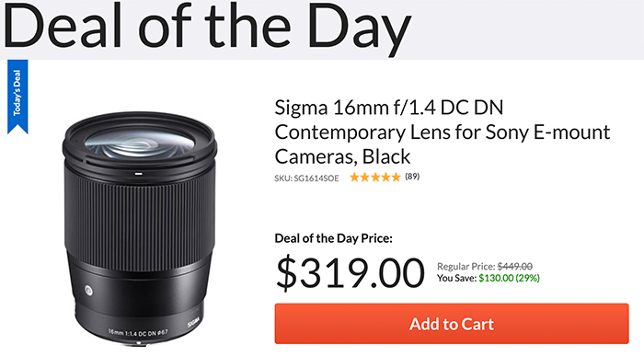Click the 'Deal of the Day Price:' label
The height and width of the screenshot is (356, 644).
coord(333,238)
